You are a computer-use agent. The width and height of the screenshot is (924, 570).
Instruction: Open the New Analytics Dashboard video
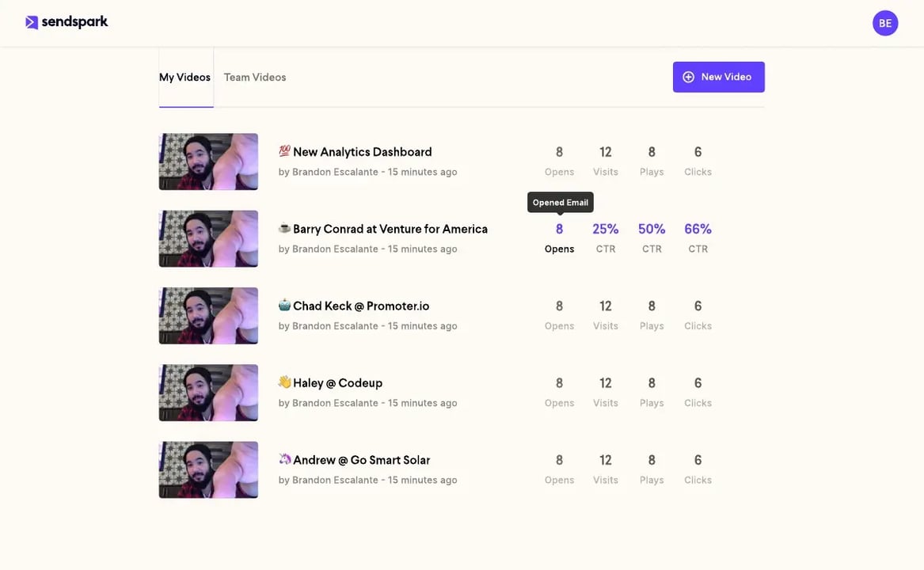tap(363, 150)
